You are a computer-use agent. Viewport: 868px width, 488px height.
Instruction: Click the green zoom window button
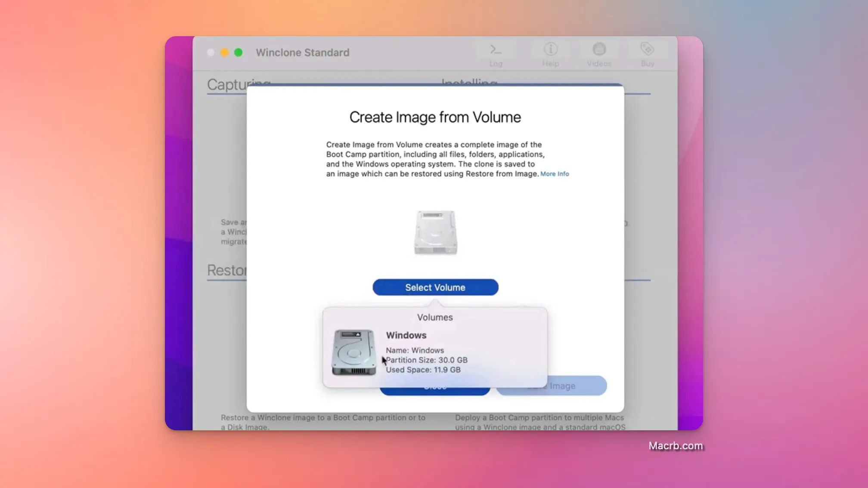[238, 53]
